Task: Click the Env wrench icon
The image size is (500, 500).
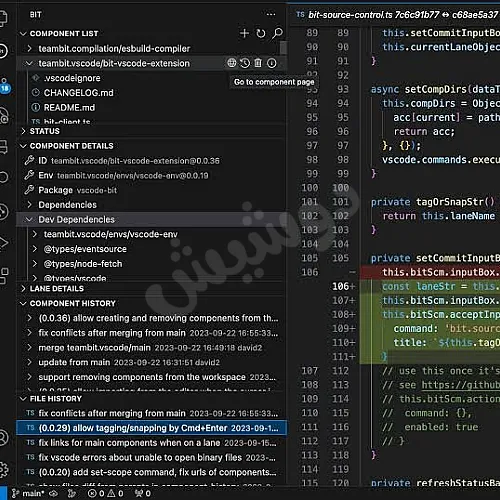Action: click(x=29, y=175)
